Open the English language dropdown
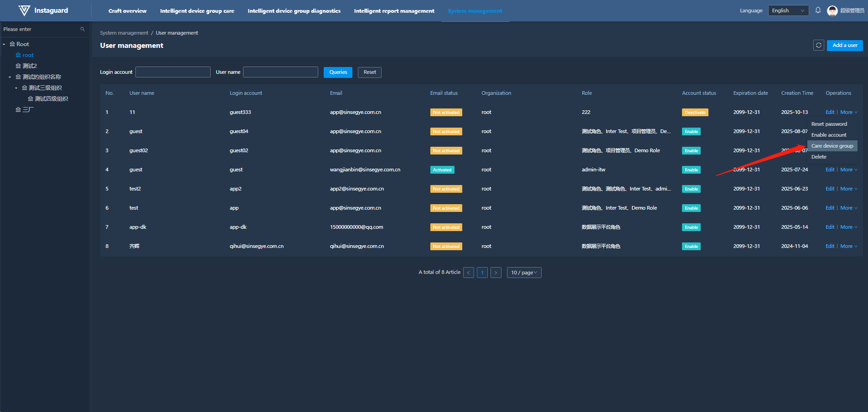 click(x=788, y=10)
